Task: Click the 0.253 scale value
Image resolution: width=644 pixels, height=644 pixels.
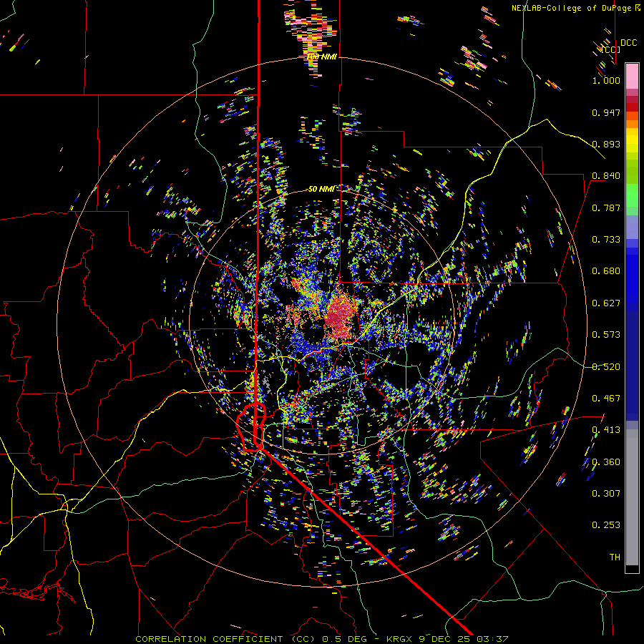Action: (x=606, y=525)
